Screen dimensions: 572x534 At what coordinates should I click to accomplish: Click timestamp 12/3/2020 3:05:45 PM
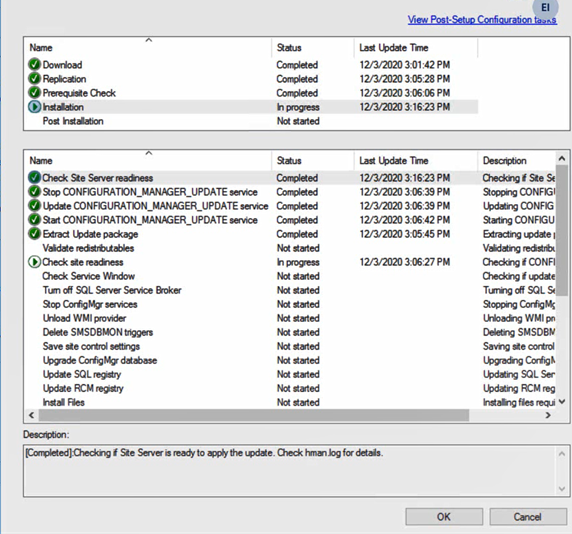pyautogui.click(x=405, y=234)
